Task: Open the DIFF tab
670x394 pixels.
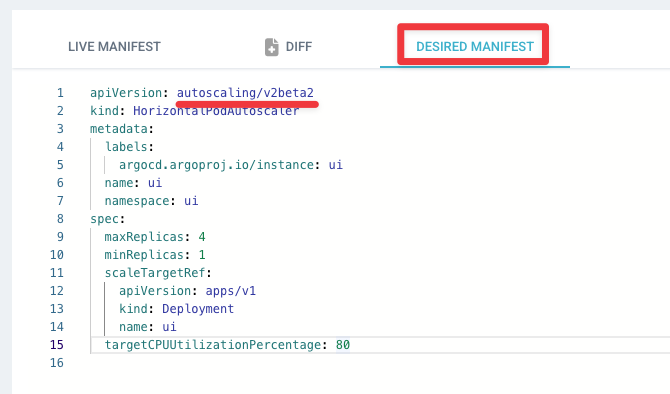Action: click(288, 47)
